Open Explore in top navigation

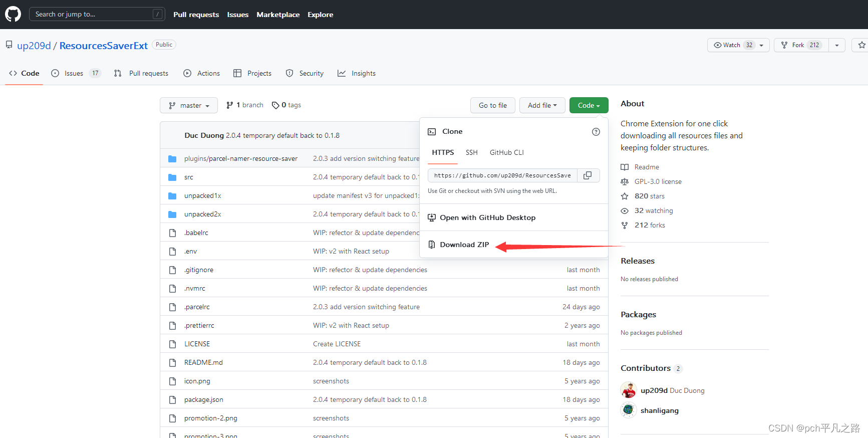coord(321,15)
